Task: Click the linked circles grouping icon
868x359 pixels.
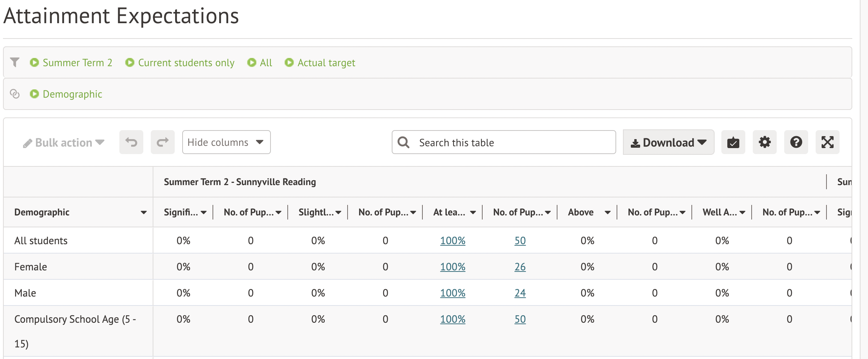Action: pyautogui.click(x=15, y=94)
